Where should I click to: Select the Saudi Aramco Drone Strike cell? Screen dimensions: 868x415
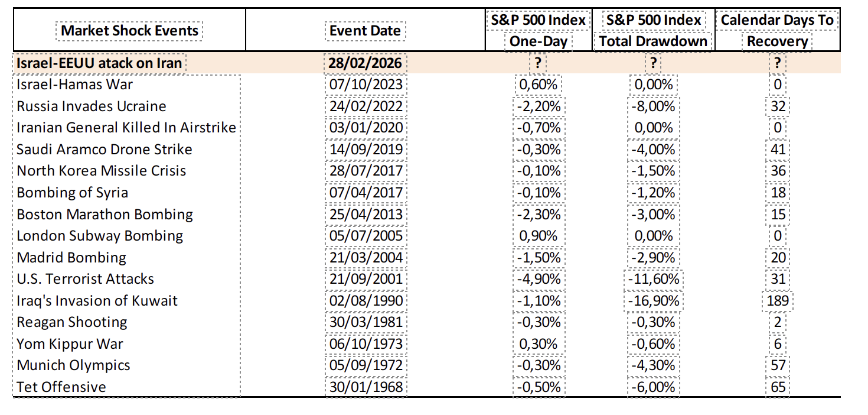pos(105,150)
